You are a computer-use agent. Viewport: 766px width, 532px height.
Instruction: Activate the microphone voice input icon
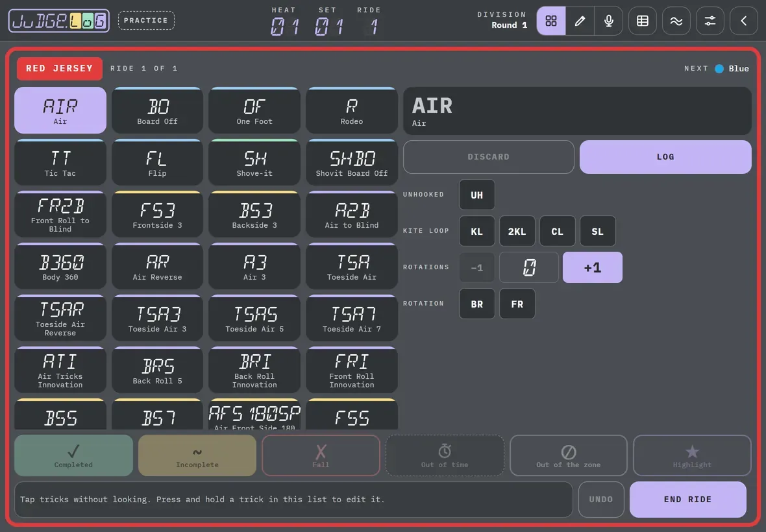(x=609, y=21)
